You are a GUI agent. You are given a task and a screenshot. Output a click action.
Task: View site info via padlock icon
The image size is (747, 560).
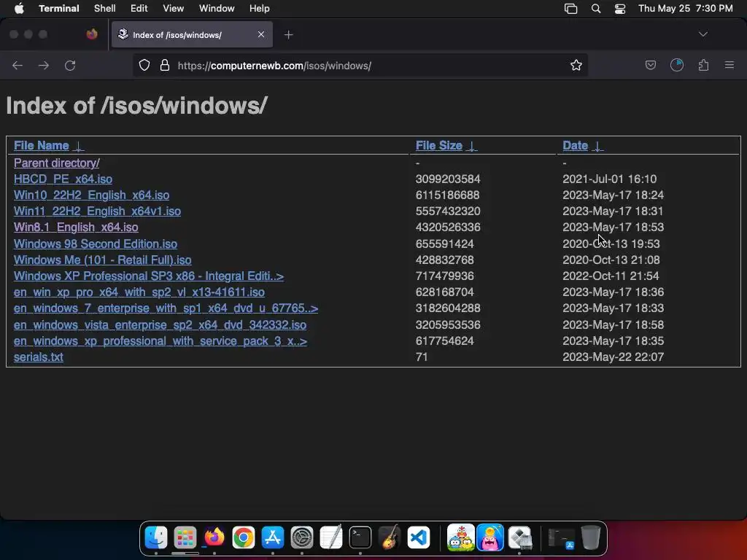(165, 65)
